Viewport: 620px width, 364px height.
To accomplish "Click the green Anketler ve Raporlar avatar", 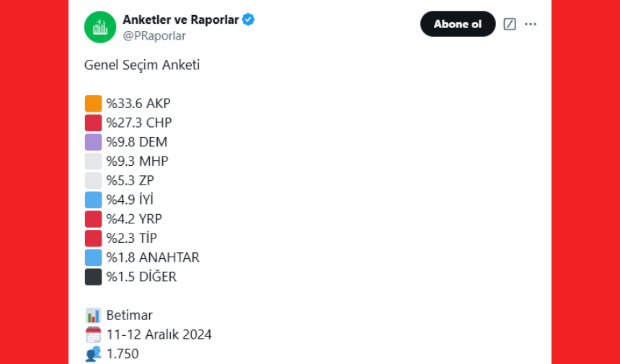I will [x=100, y=27].
